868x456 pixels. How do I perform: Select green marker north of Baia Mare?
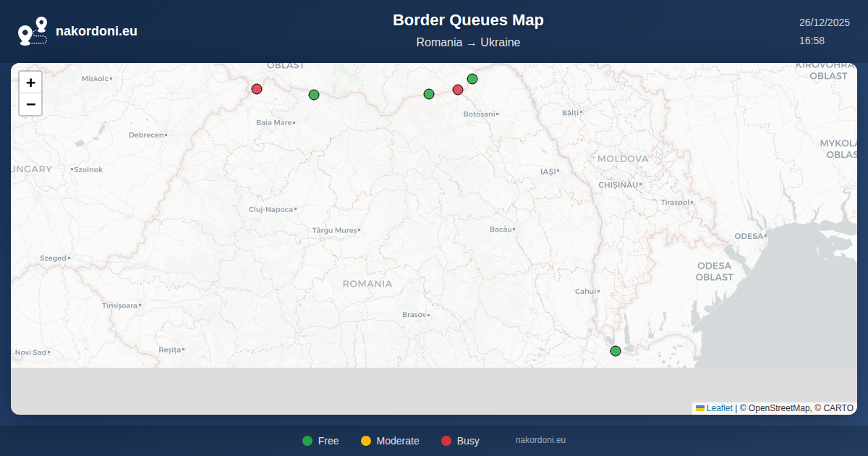[x=314, y=95]
